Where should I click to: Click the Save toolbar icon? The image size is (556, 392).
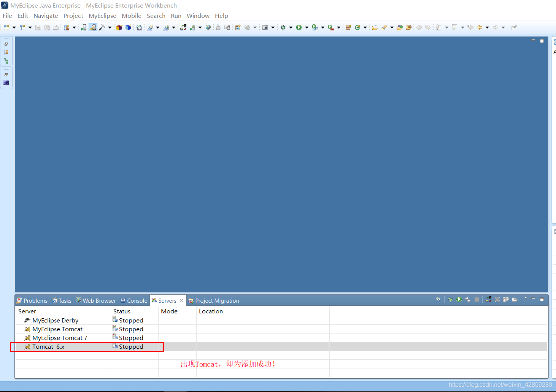pyautogui.click(x=38, y=27)
